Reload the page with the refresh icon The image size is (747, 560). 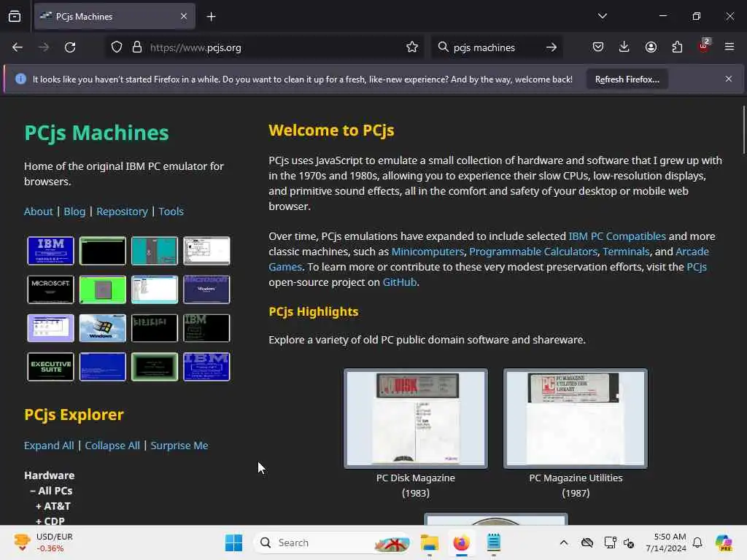point(70,47)
